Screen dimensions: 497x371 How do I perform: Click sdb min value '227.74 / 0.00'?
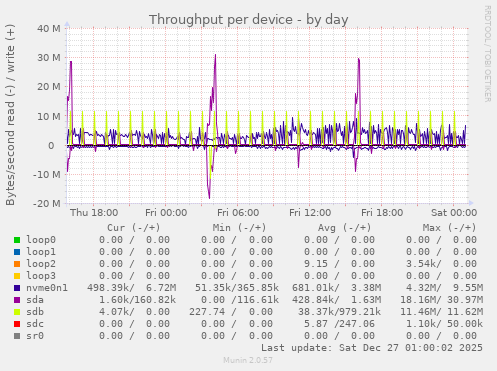pos(231,312)
